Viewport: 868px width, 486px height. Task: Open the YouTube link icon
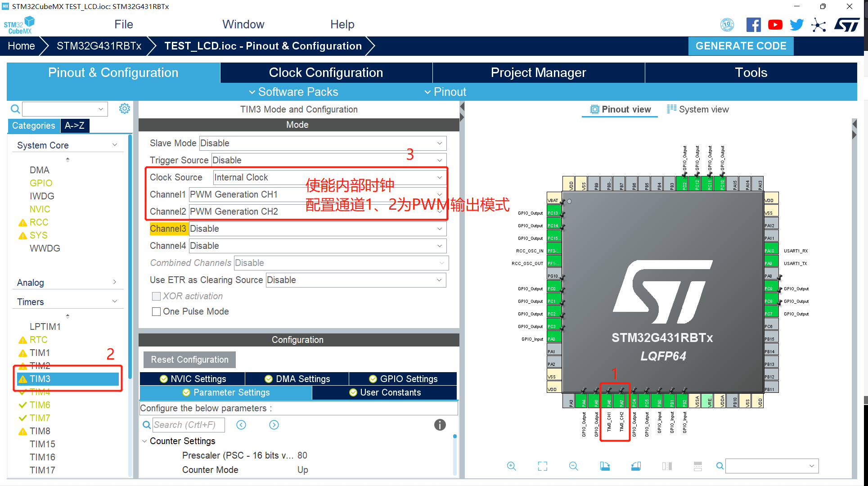(775, 25)
